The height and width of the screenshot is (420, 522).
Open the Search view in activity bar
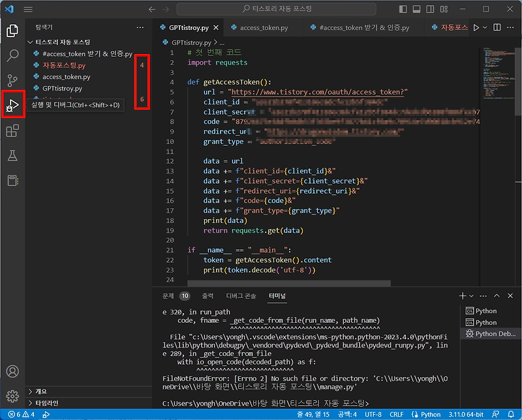pyautogui.click(x=12, y=55)
